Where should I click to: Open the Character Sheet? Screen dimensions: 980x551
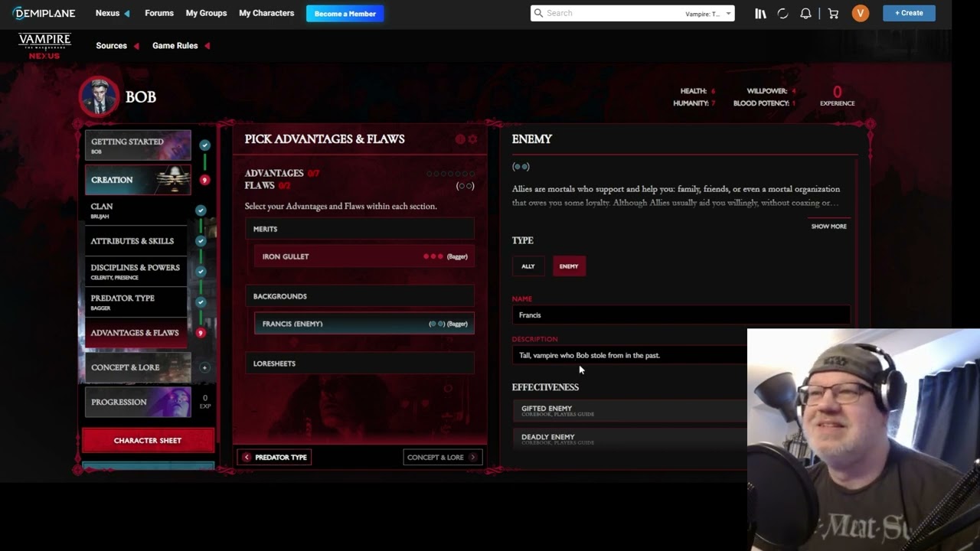pos(148,441)
